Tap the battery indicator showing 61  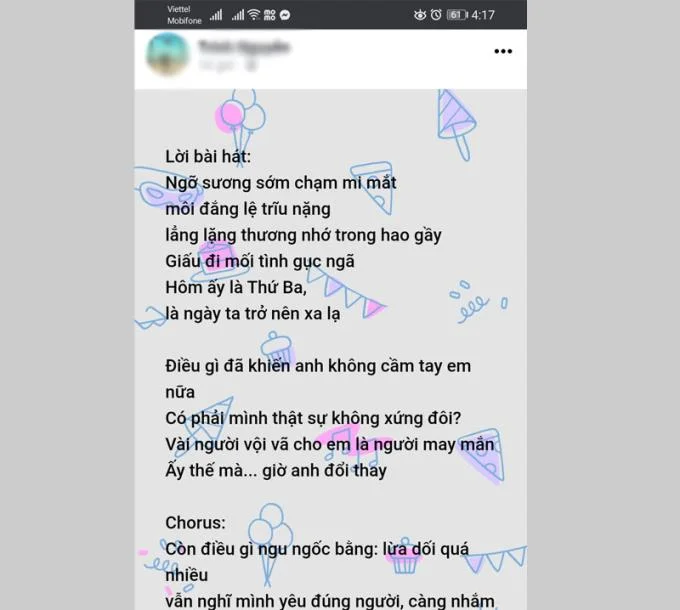coord(457,15)
